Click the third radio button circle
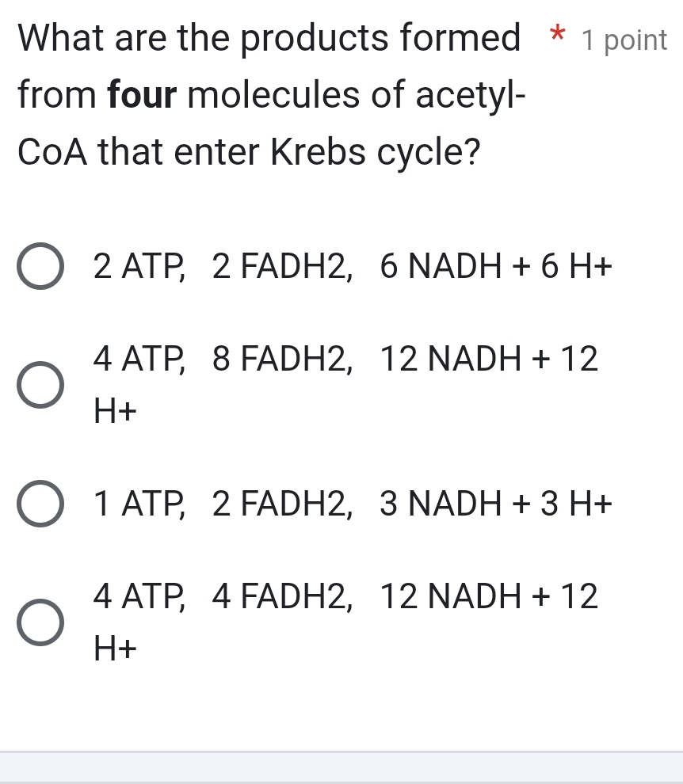The image size is (683, 784). pyautogui.click(x=41, y=503)
